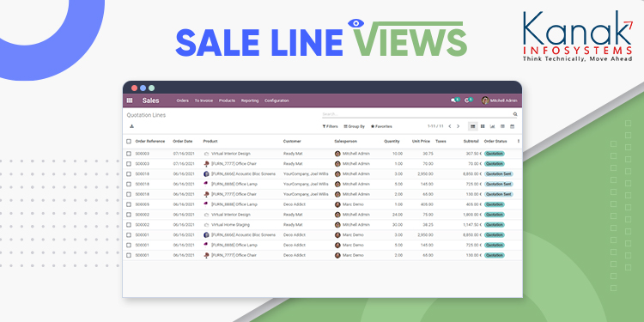Open the Configuration menu
644x322 pixels.
[x=276, y=100]
